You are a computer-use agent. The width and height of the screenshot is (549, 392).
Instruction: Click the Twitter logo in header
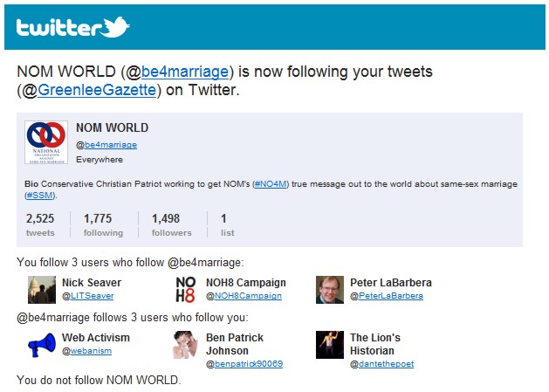pos(72,27)
